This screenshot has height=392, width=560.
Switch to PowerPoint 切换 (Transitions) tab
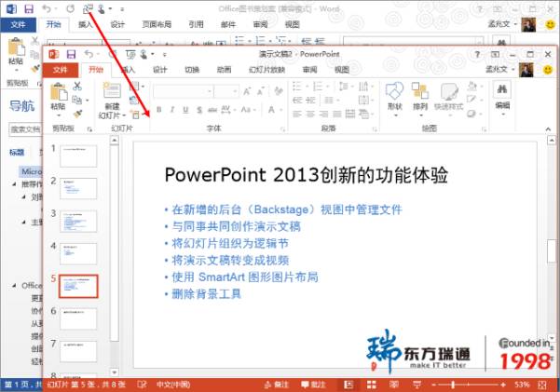pyautogui.click(x=192, y=70)
